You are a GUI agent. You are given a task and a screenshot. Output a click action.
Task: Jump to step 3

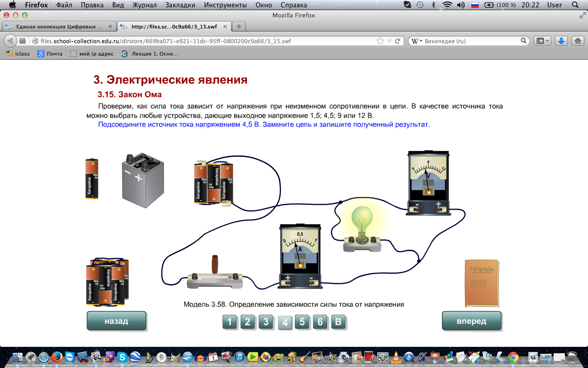coord(266,322)
